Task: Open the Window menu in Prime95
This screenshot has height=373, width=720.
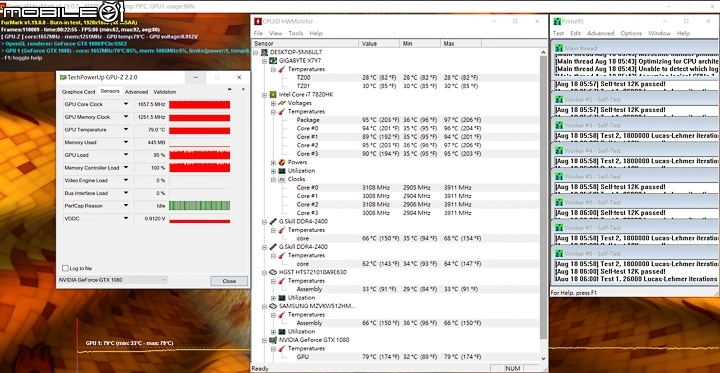Action: 659,33
